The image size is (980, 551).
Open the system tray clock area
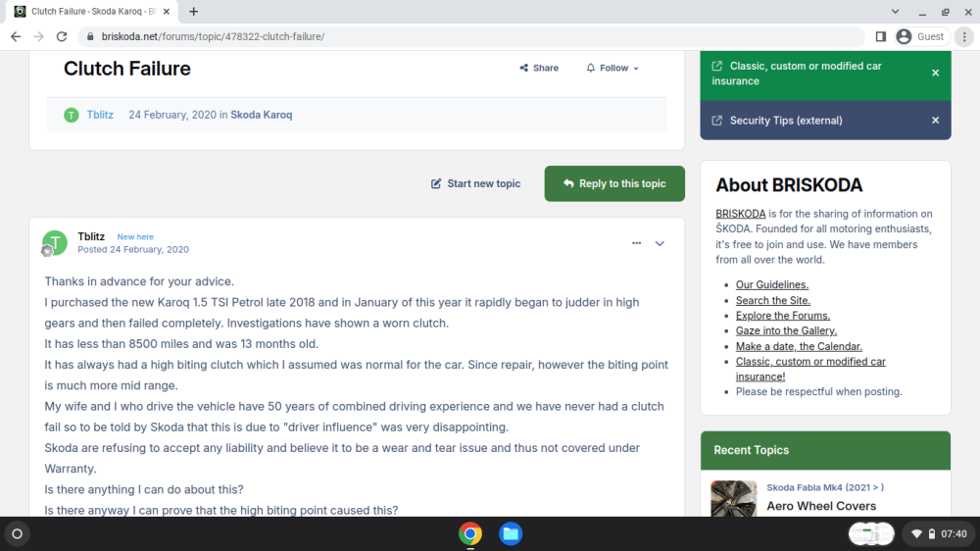click(939, 534)
